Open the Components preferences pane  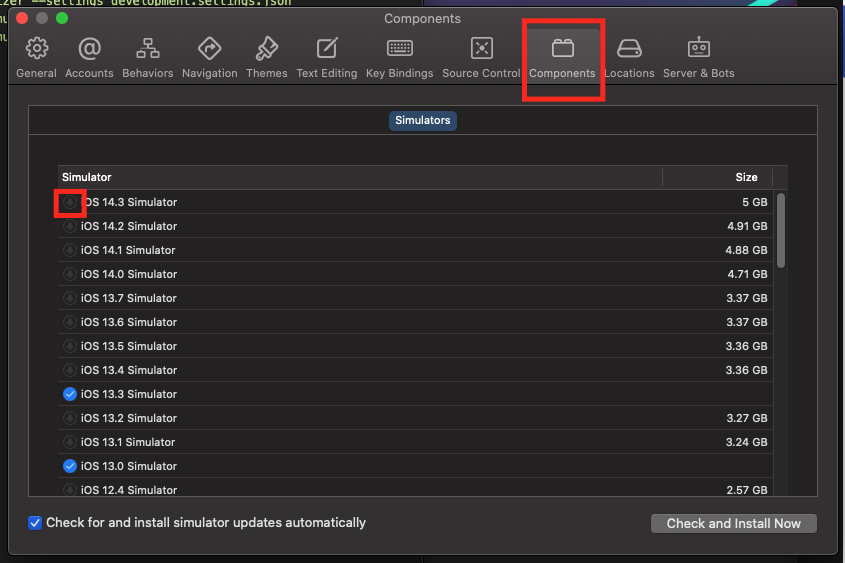pyautogui.click(x=562, y=57)
